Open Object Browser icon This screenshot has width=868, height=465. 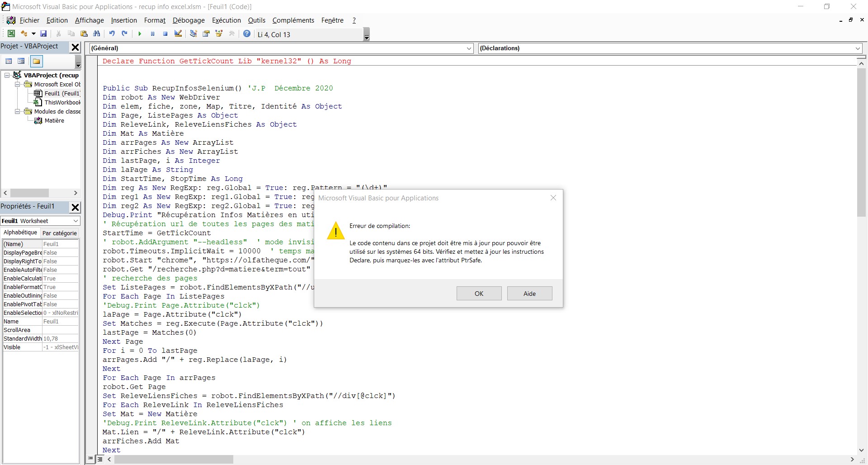[219, 34]
